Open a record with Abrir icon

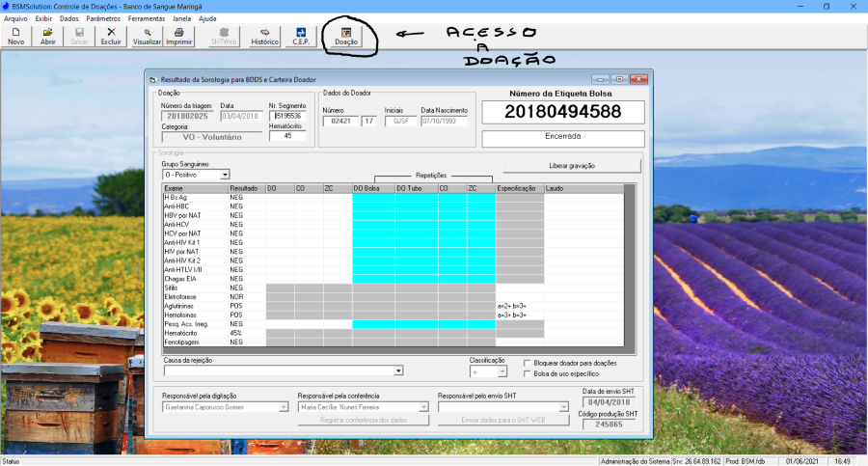point(47,37)
